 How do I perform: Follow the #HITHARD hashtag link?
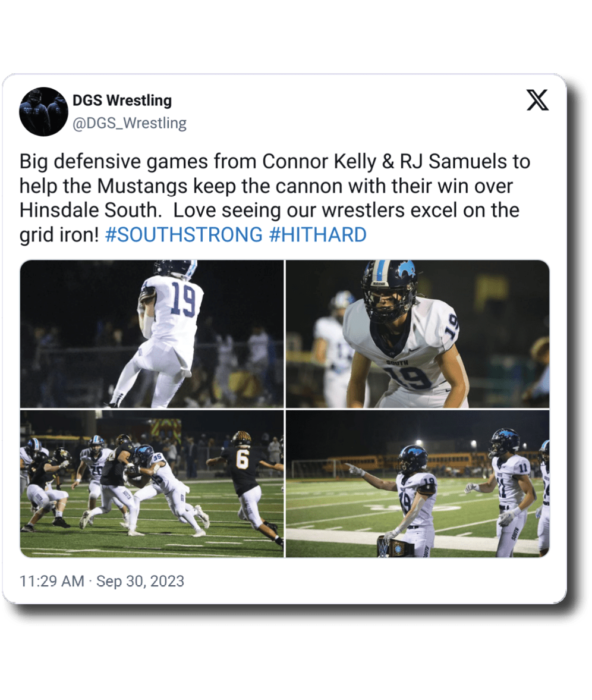point(317,235)
